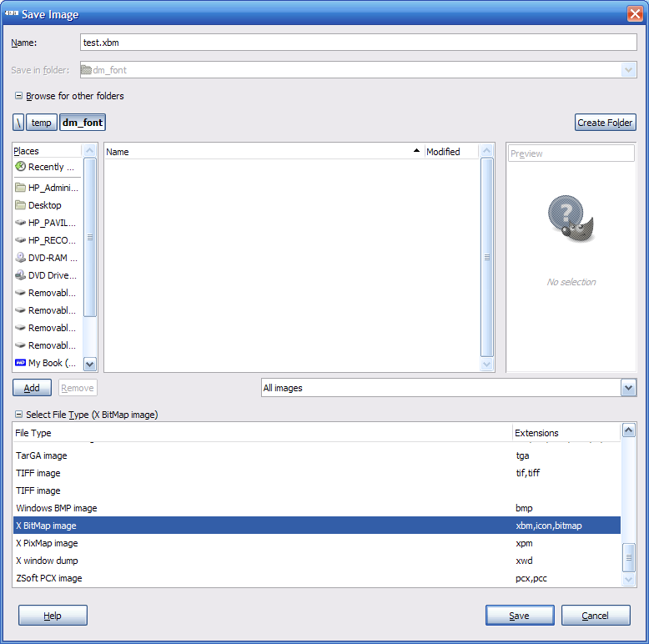Screen dimensions: 649x644
Task: Click the GIMP icon in title bar
Action: point(11,13)
